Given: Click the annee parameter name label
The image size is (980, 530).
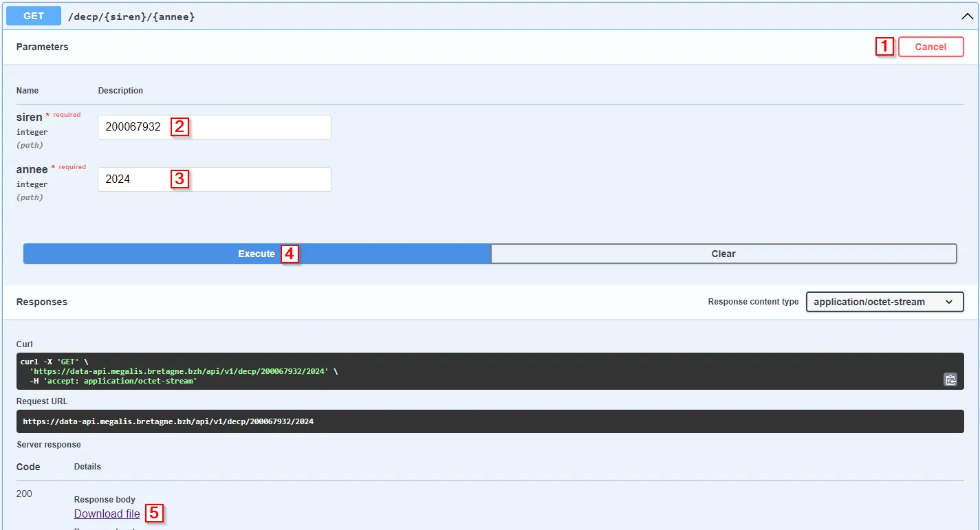Looking at the screenshot, I should pyautogui.click(x=32, y=169).
